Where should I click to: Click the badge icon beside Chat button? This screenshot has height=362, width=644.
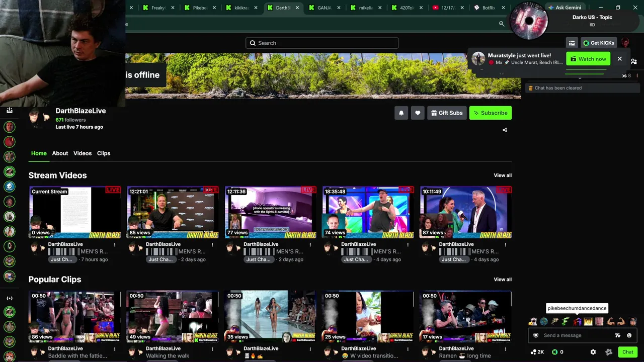point(609,352)
